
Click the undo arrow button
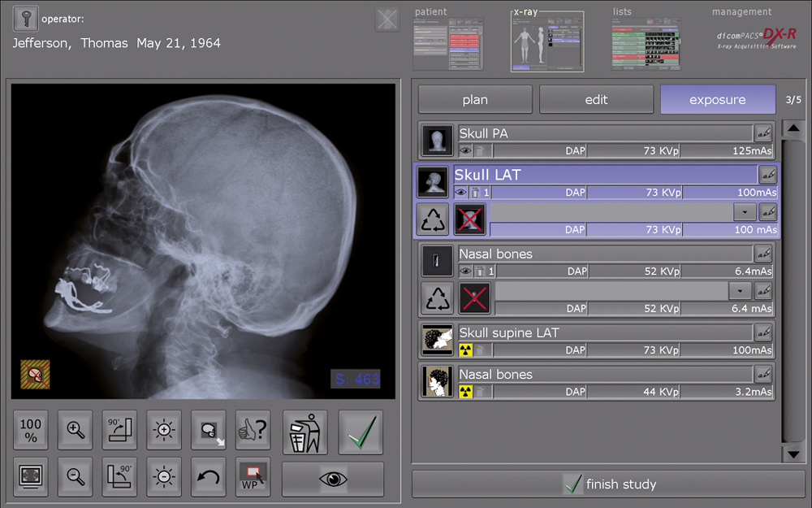(x=208, y=477)
